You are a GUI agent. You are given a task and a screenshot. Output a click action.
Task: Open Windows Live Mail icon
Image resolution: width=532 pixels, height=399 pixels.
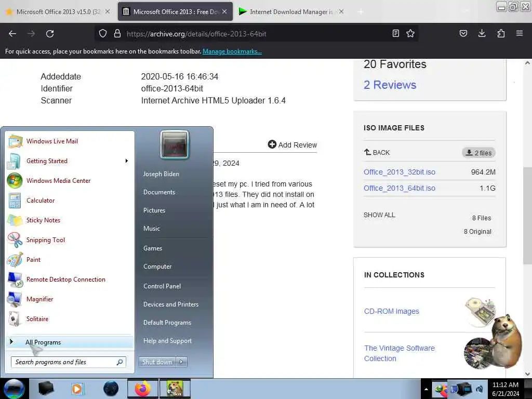point(15,141)
